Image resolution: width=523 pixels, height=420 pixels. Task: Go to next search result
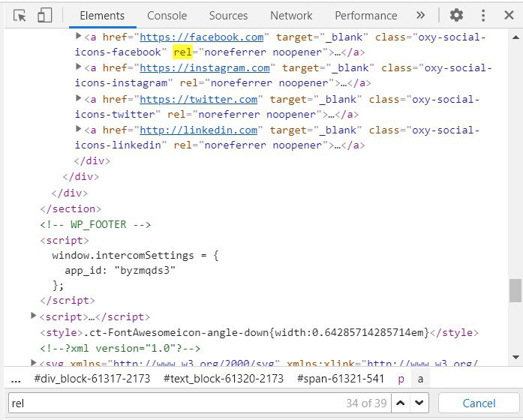pos(419,403)
